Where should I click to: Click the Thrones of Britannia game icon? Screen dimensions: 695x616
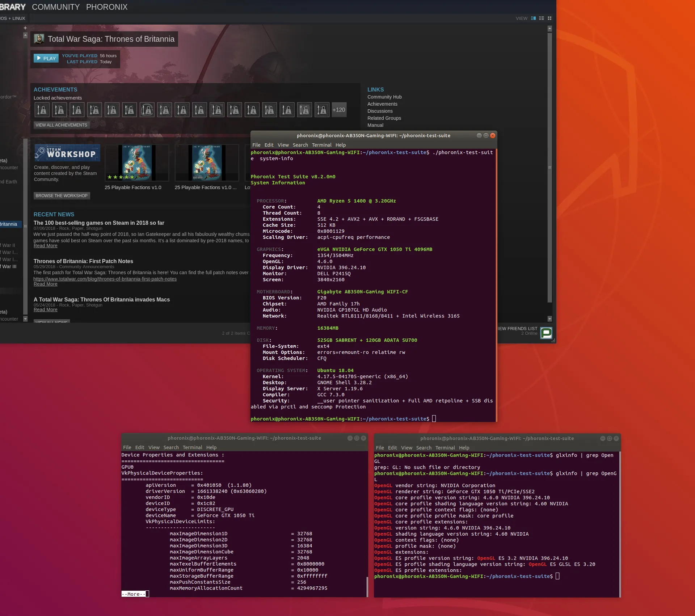click(39, 39)
